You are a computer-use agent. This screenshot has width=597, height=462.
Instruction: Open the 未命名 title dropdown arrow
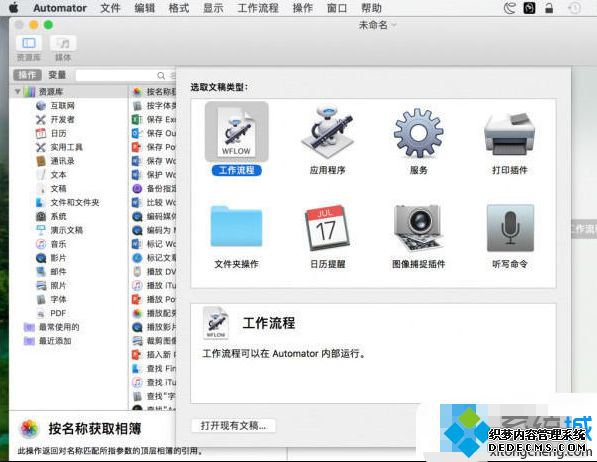point(394,25)
